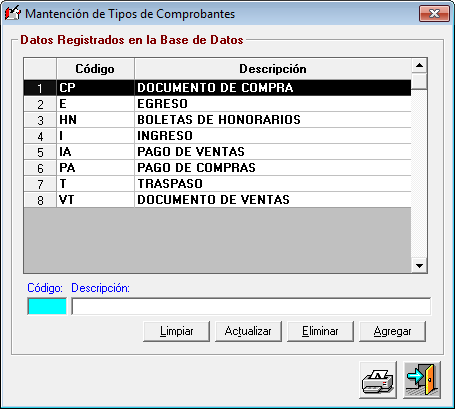Viewport: 455px width, 409px height.
Task: Click the Limpiar button
Action: click(176, 331)
